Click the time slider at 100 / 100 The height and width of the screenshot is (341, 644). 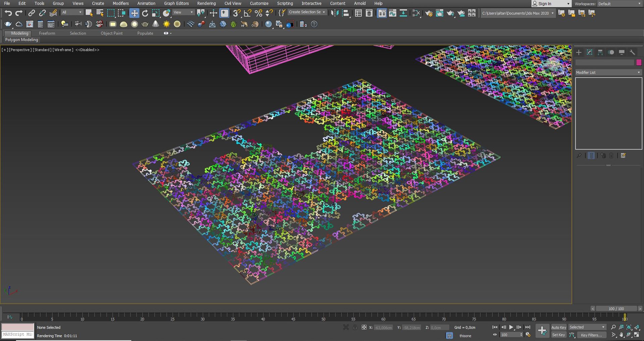coord(616,309)
